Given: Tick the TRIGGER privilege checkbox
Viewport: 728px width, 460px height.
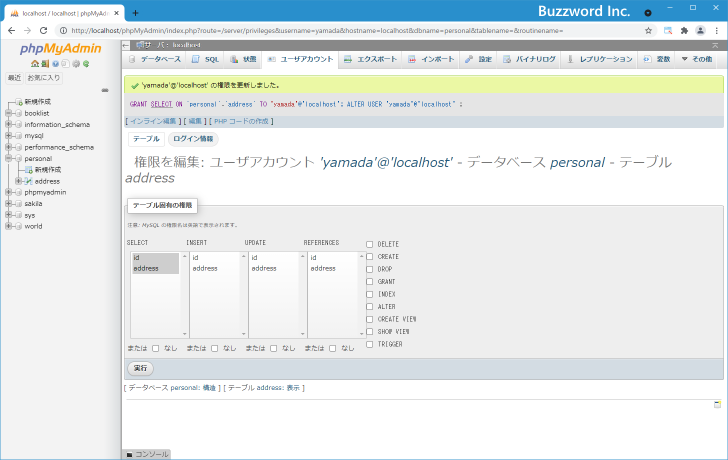Looking at the screenshot, I should pyautogui.click(x=369, y=344).
